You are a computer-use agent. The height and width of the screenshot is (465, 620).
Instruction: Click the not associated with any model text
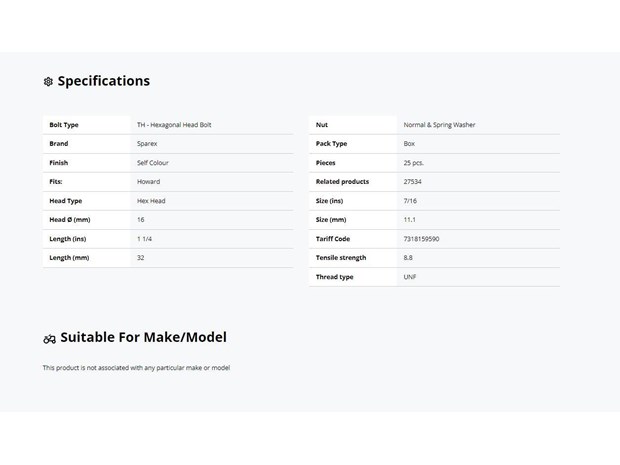point(136,368)
